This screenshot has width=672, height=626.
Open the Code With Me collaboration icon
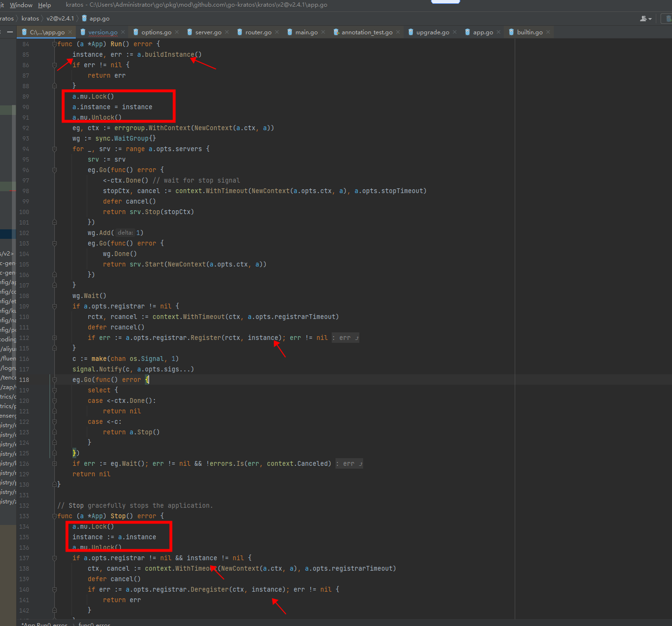tap(642, 18)
